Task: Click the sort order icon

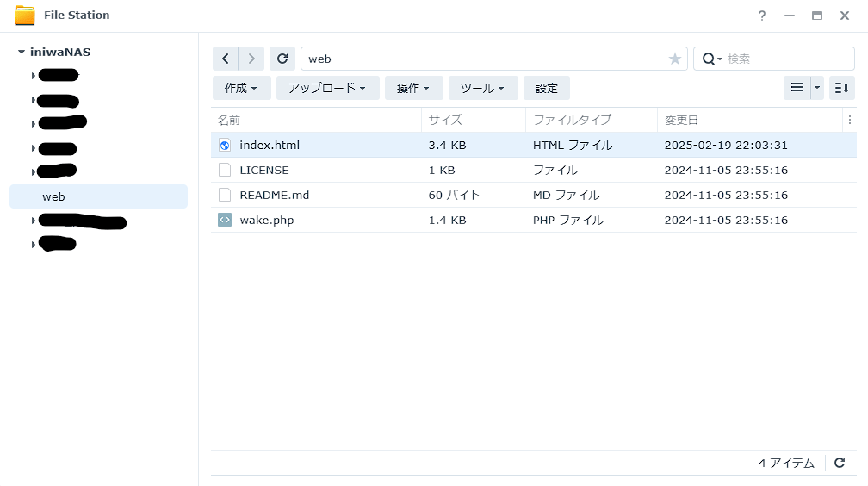Action: pyautogui.click(x=842, y=88)
